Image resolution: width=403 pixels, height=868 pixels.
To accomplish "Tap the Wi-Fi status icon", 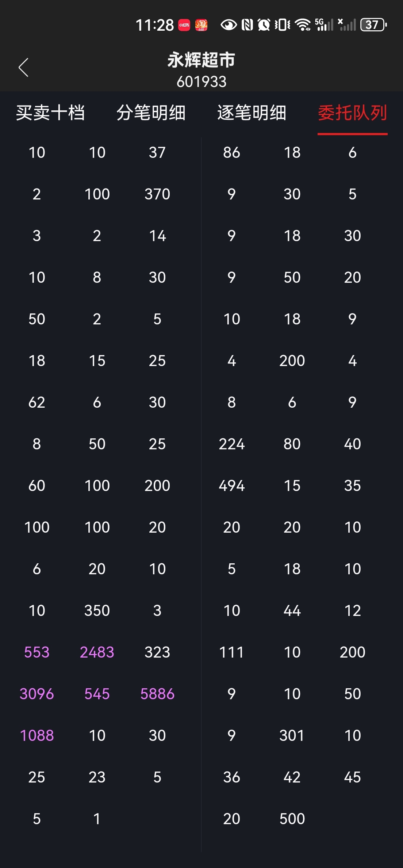I will [303, 25].
